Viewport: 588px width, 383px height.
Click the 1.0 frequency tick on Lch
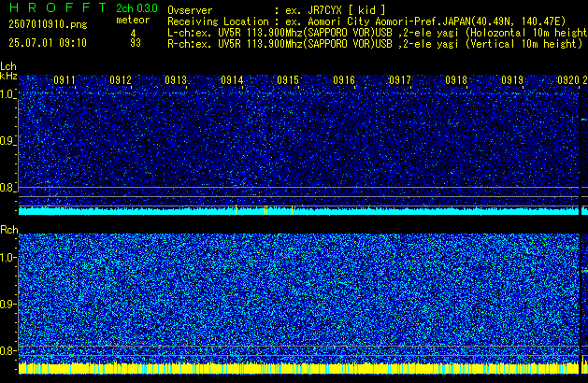[x=7, y=94]
